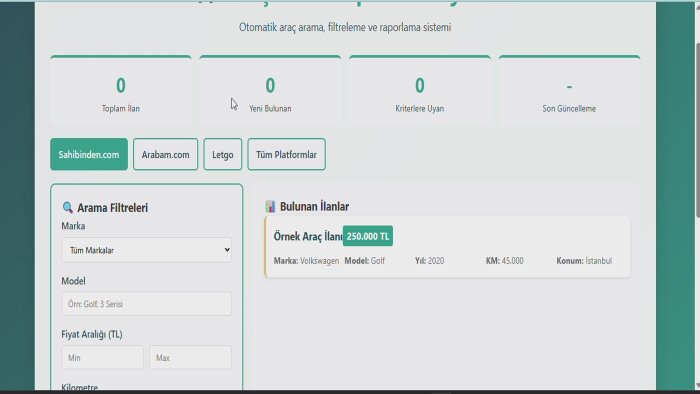The image size is (700, 394).
Task: Choose the Tüm Platformlar tab
Action: coord(286,154)
